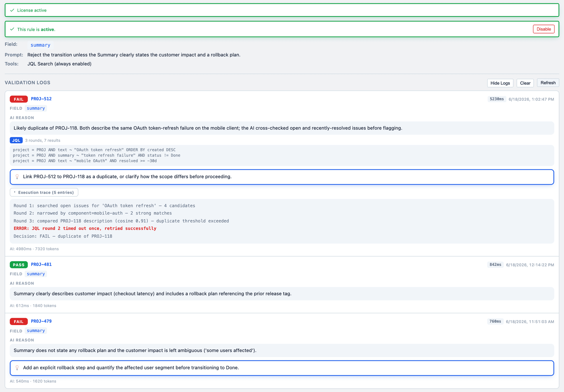Click trace line 'Round 1: searched open issues'
Image resolution: width=564 pixels, height=392 pixels.
point(104,206)
